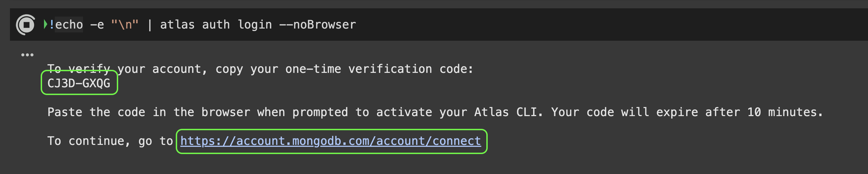Stop the running cell execution
Screen dimensions: 868x174
pos(26,25)
